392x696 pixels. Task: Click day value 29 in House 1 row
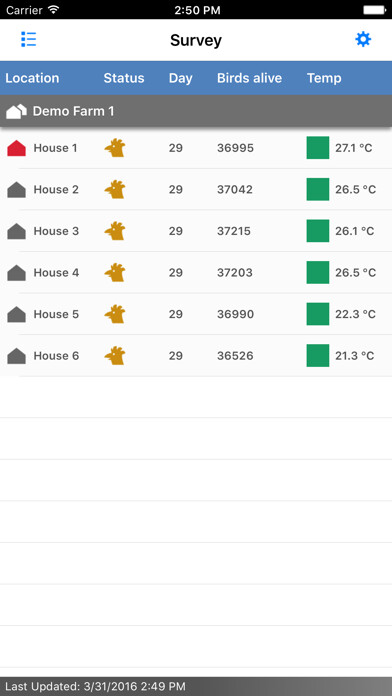(x=176, y=148)
